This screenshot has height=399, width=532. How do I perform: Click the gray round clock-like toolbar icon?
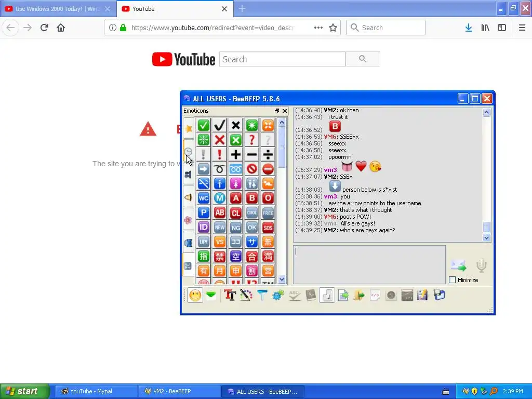click(x=391, y=295)
